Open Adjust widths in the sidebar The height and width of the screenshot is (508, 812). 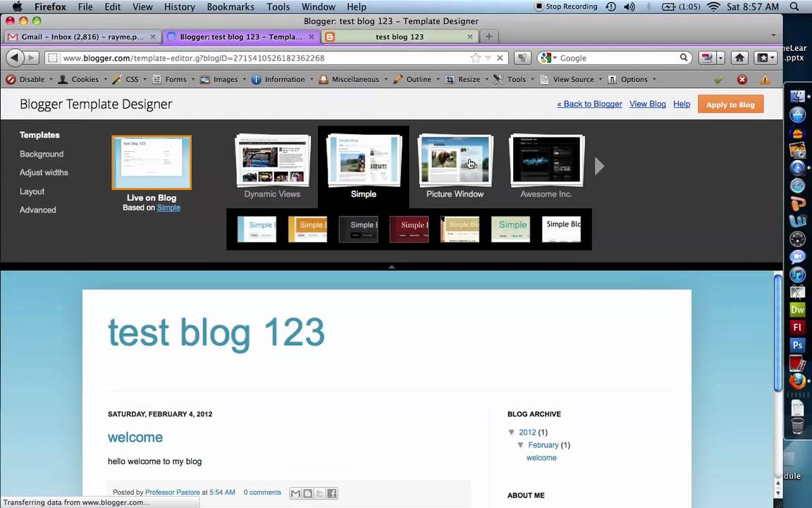click(44, 172)
